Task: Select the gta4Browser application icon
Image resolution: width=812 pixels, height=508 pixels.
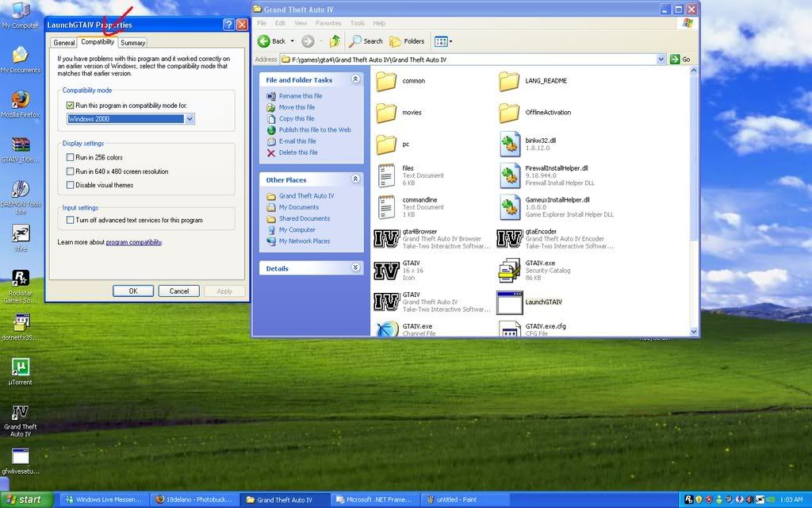Action: point(386,239)
